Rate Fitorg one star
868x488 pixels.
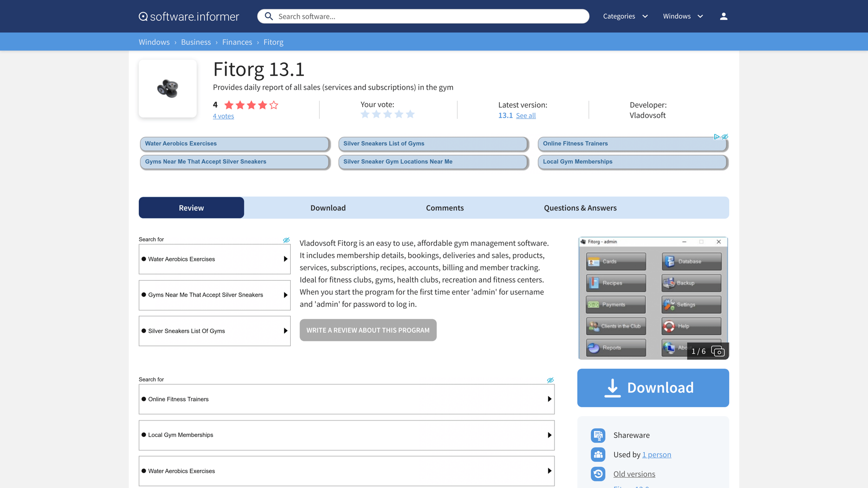pos(365,114)
